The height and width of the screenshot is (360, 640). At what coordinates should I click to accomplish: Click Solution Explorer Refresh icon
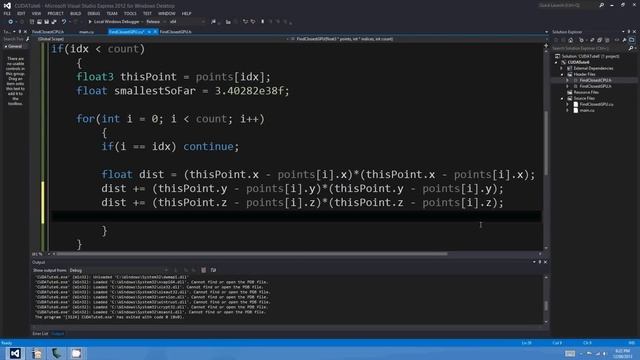pyautogui.click(x=592, y=40)
